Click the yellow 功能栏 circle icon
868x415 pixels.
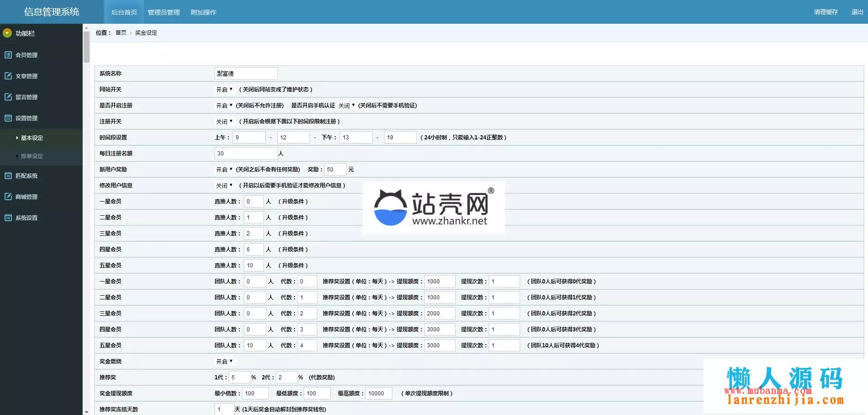coord(7,33)
